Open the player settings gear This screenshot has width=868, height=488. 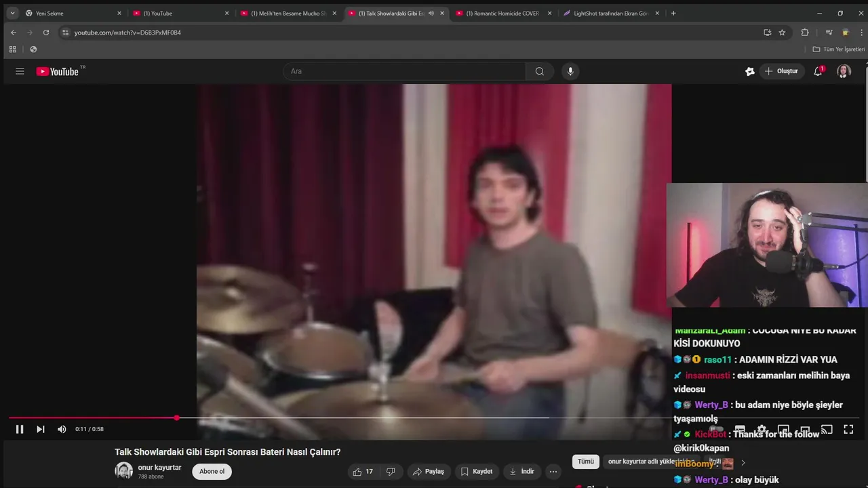point(762,429)
